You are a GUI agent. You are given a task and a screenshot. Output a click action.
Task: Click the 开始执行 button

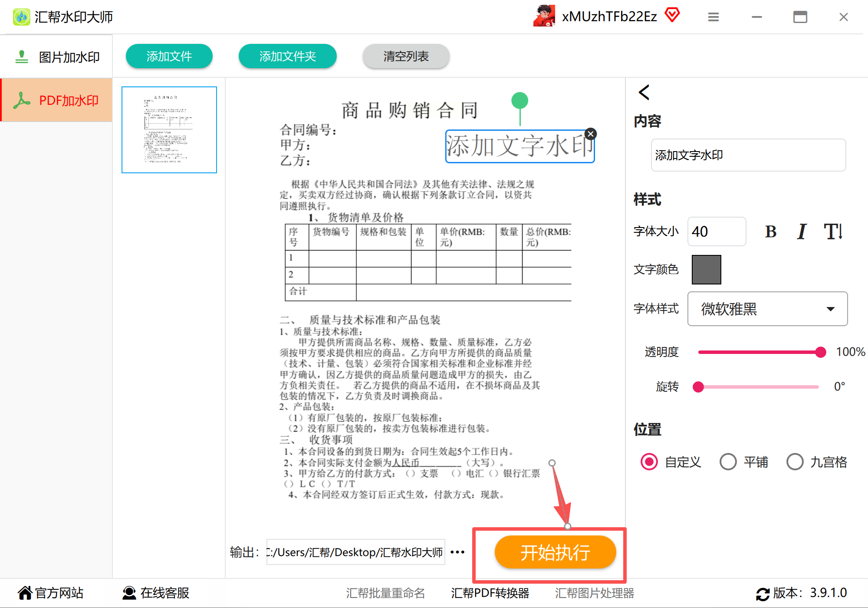[555, 552]
